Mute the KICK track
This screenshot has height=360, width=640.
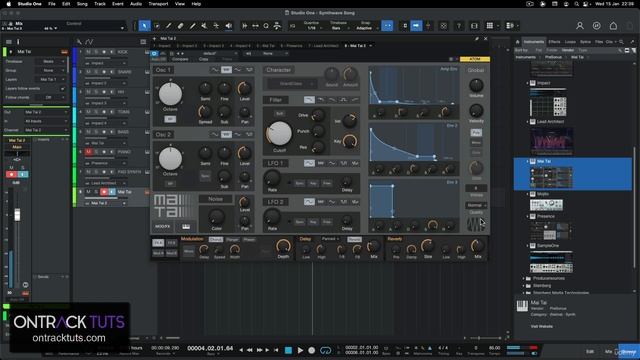[88, 52]
